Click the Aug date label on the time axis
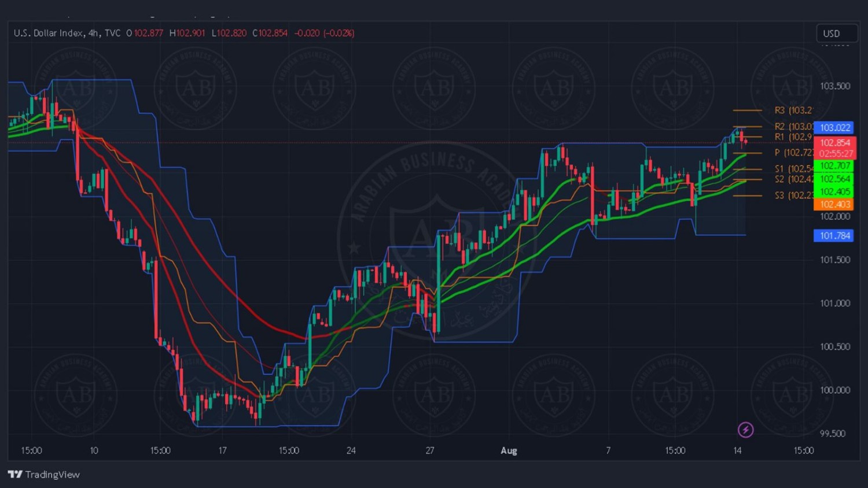868x488 pixels. point(509,450)
